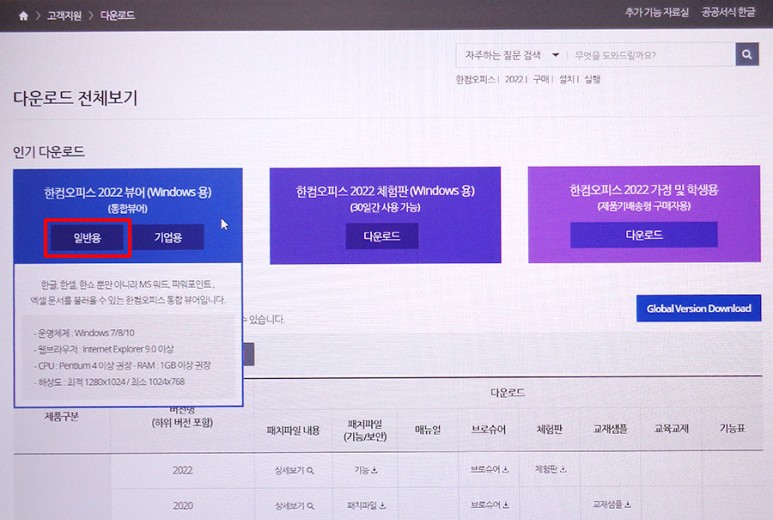
Task: Click version cell 2020
Action: coord(182,506)
